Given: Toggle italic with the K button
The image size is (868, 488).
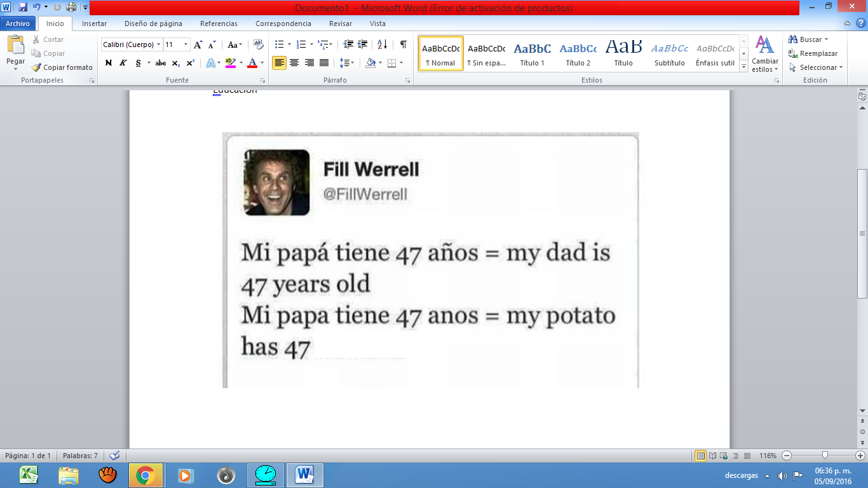Looking at the screenshot, I should coord(123,63).
